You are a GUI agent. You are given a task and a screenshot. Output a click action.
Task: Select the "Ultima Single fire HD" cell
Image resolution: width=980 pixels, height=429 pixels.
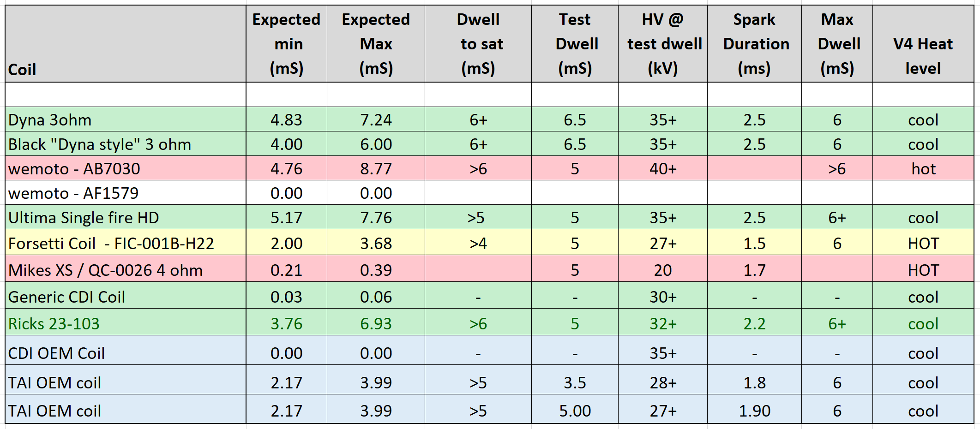point(83,218)
